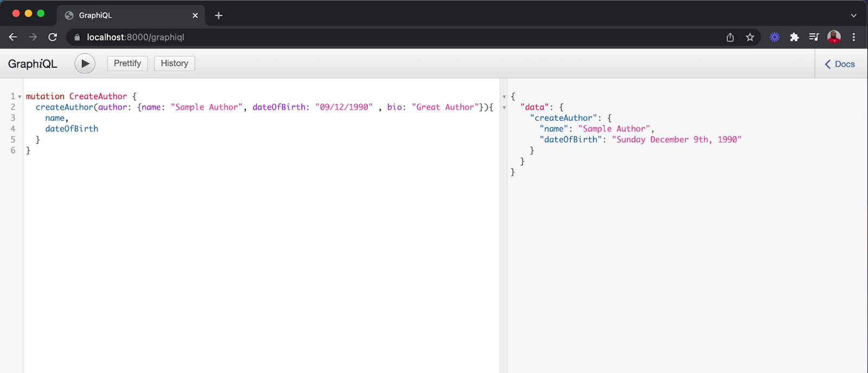Click the "Great Author" bio string
The image size is (868, 373).
click(445, 107)
